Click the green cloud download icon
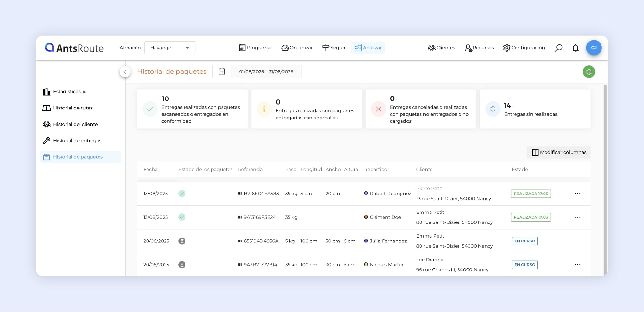This screenshot has height=312, width=644. [589, 72]
